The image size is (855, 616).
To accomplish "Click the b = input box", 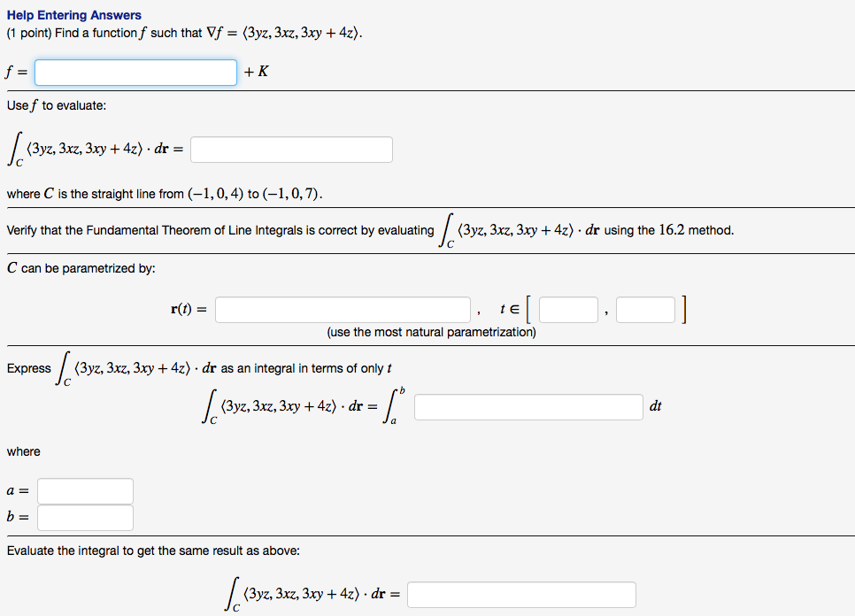I will pyautogui.click(x=85, y=517).
